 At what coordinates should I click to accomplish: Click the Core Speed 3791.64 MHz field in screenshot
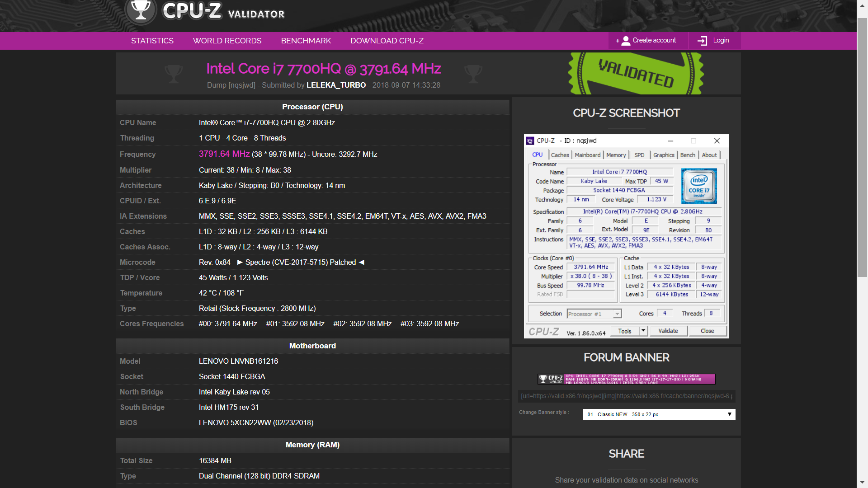click(591, 267)
